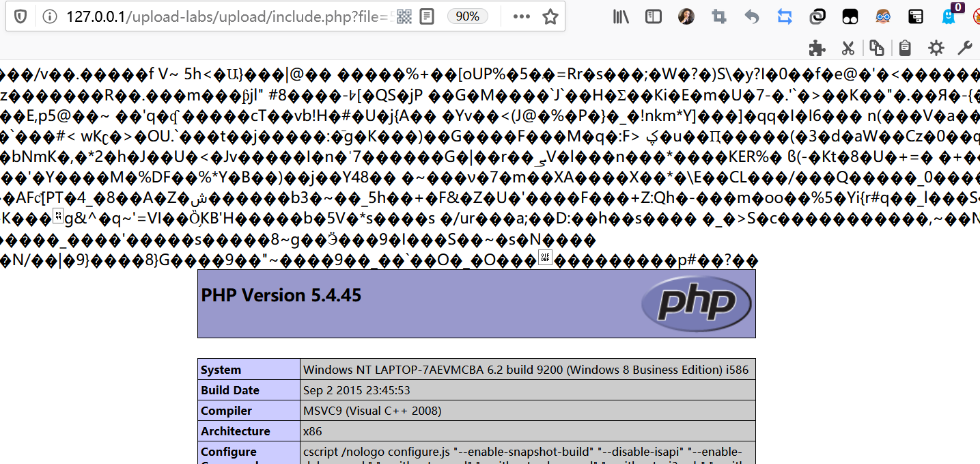980x464 pixels.
Task: Click the blue sync arrows extension icon
Action: tap(785, 16)
